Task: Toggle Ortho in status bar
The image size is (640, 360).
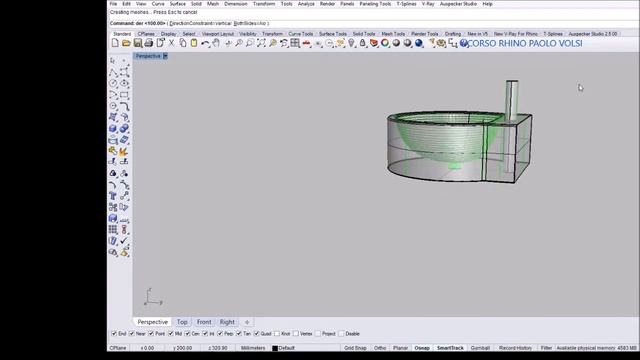Action: pyautogui.click(x=380, y=348)
